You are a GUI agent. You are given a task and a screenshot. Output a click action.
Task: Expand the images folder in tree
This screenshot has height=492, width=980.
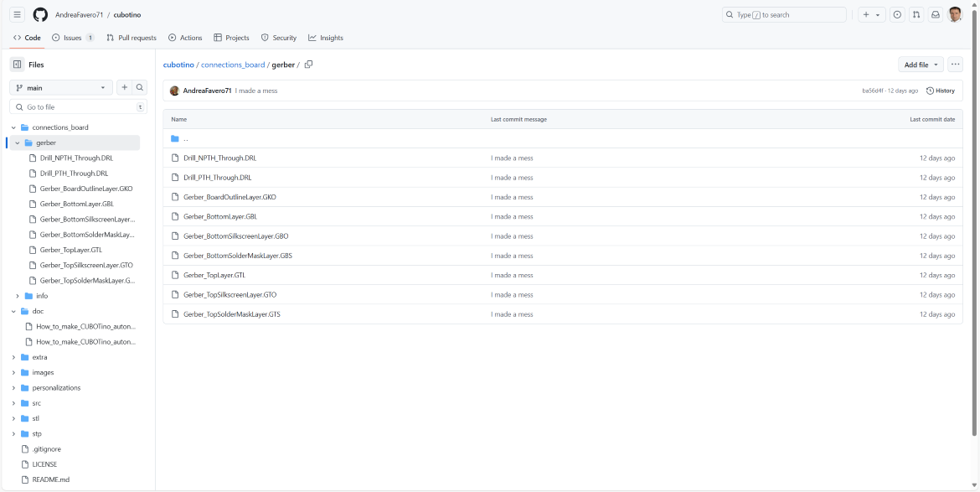tap(13, 373)
